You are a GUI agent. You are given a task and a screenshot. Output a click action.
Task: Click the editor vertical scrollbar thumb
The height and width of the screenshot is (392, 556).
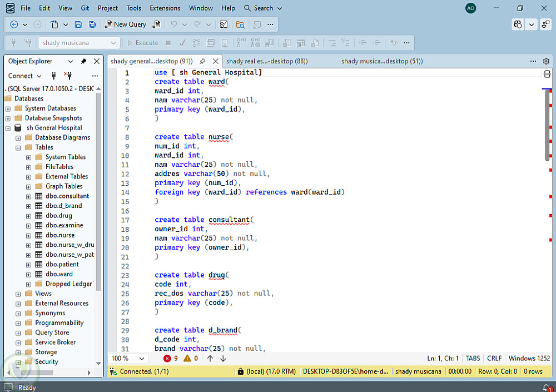(x=547, y=125)
